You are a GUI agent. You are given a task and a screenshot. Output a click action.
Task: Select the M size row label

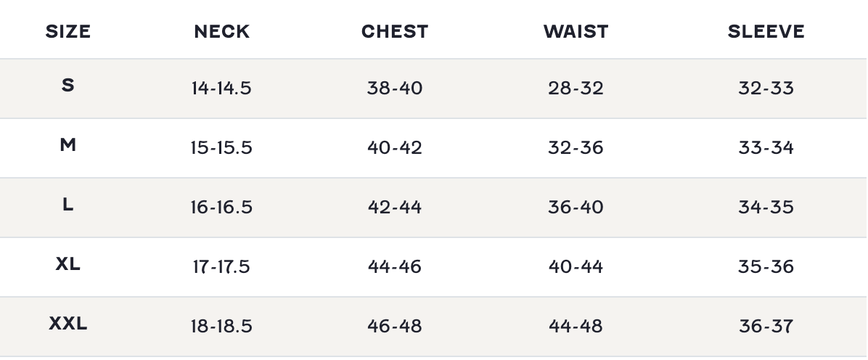68,145
